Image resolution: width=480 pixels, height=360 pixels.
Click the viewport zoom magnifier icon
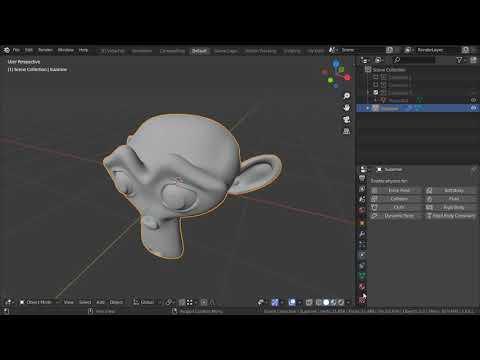click(347, 96)
